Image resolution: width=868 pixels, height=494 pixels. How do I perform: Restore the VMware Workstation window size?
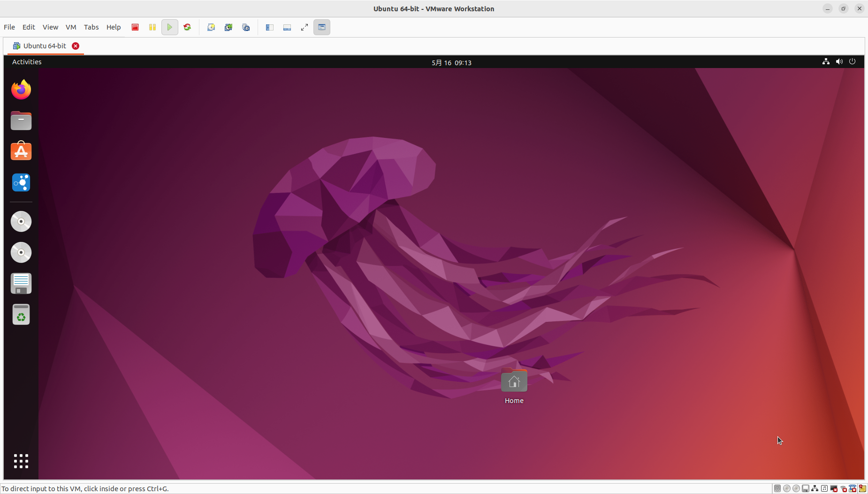coord(844,8)
